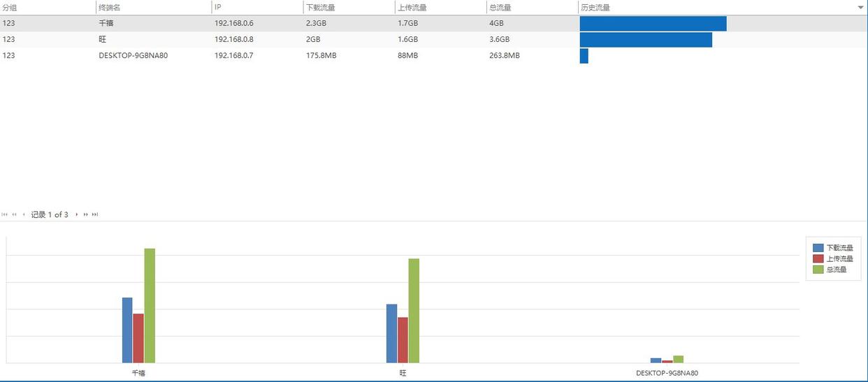Click 千禧's history traffic bar
Screen dimensions: 868x382
pyautogui.click(x=653, y=24)
